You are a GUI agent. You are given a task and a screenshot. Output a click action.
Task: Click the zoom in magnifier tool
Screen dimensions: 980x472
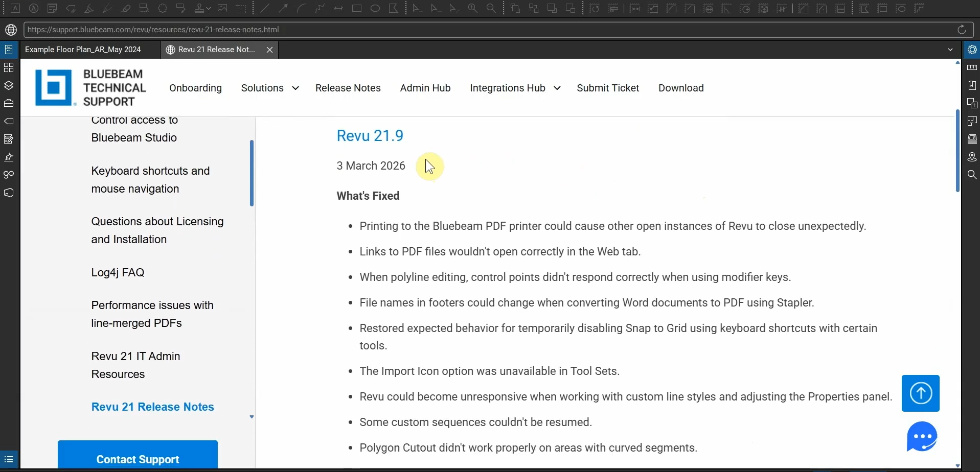(473, 9)
